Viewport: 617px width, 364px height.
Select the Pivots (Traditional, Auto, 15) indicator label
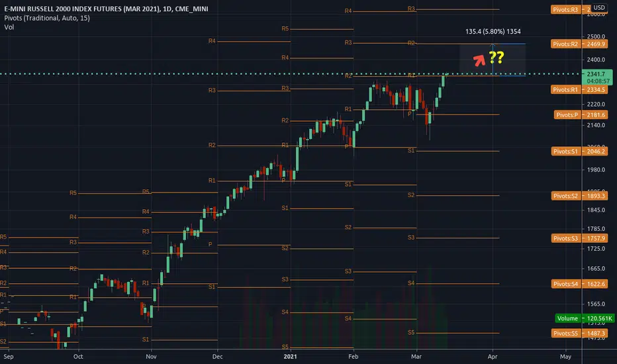[x=47, y=18]
